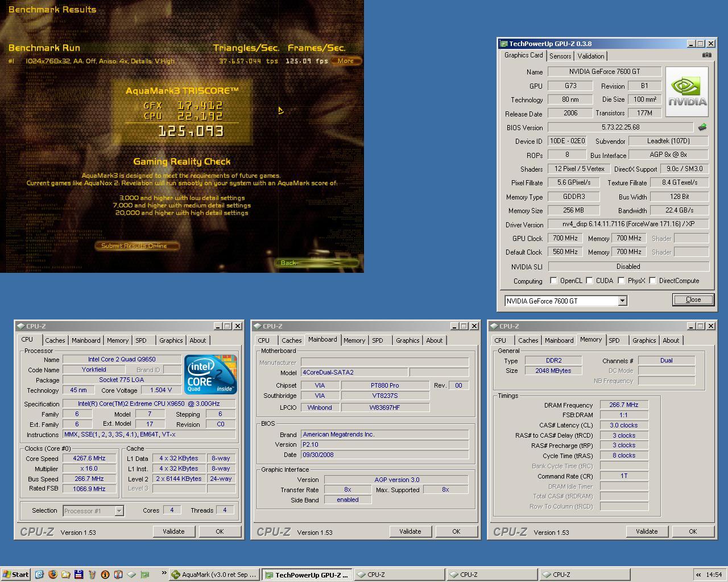
Task: Click the BIOS Version field 5.73.22.25.68
Action: 621,127
